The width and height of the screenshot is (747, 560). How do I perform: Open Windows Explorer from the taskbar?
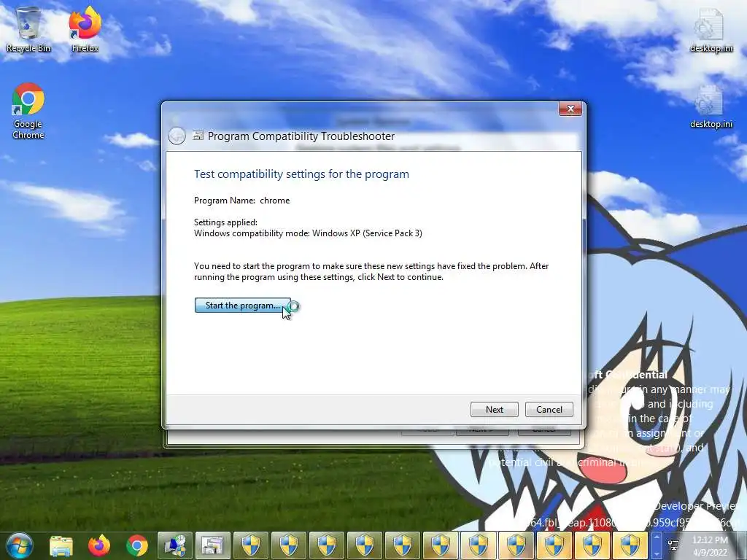point(61,545)
